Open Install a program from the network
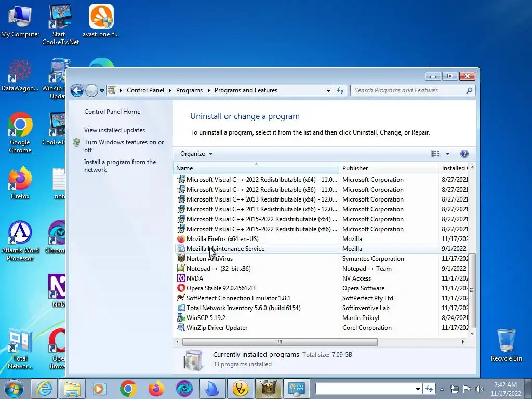The height and width of the screenshot is (399, 532). tap(120, 166)
